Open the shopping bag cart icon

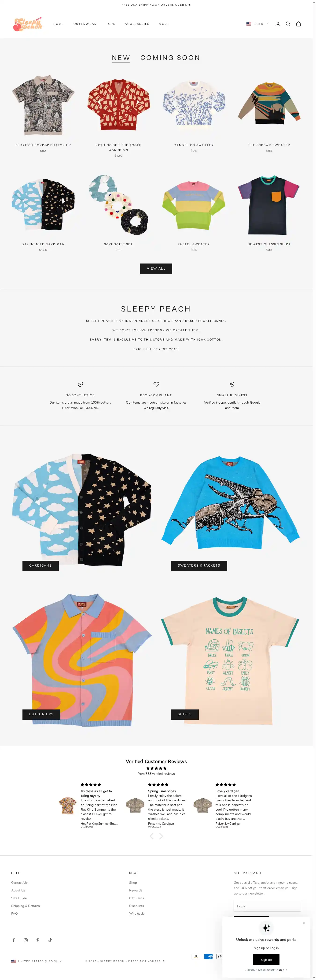click(x=298, y=24)
